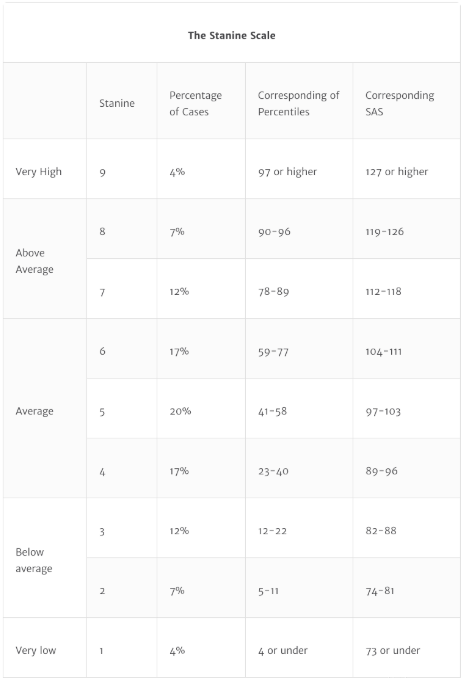Select the '112-118' SAS cell
464x678 pixels.
(x=383, y=291)
